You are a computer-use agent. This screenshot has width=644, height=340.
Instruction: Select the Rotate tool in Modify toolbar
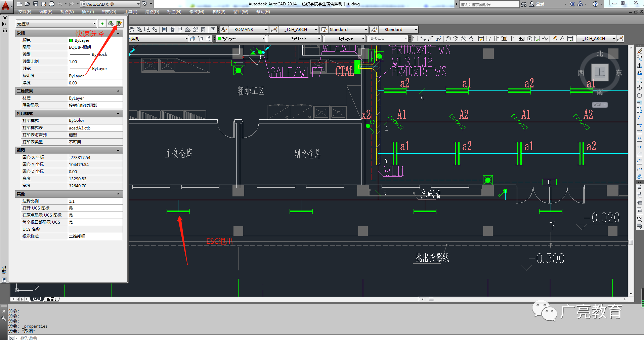point(640,95)
